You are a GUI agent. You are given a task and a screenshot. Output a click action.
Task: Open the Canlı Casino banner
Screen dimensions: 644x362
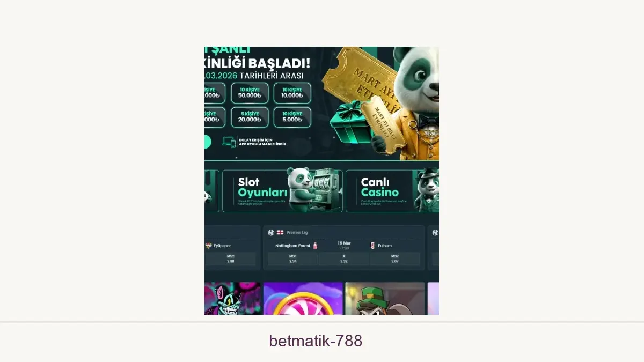pyautogui.click(x=392, y=191)
